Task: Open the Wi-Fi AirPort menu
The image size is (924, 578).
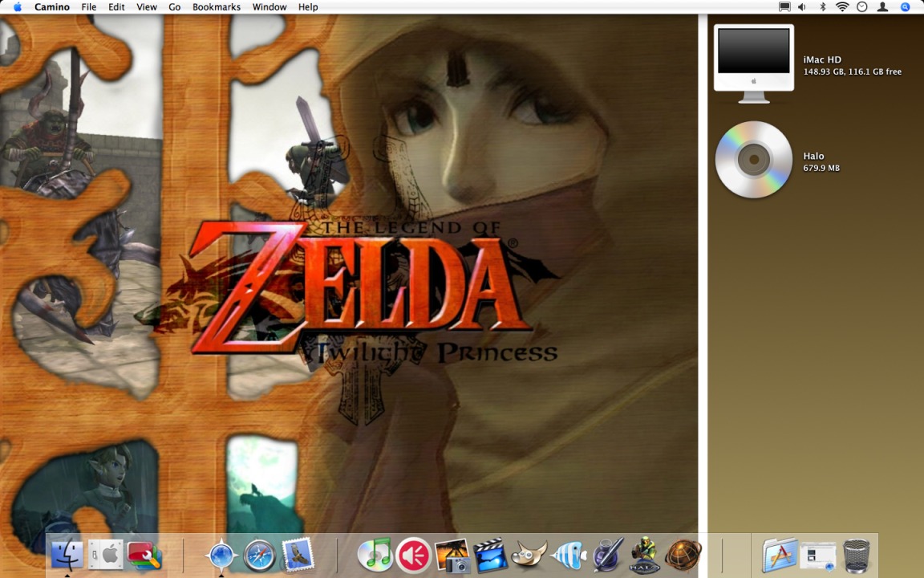Action: (x=843, y=7)
